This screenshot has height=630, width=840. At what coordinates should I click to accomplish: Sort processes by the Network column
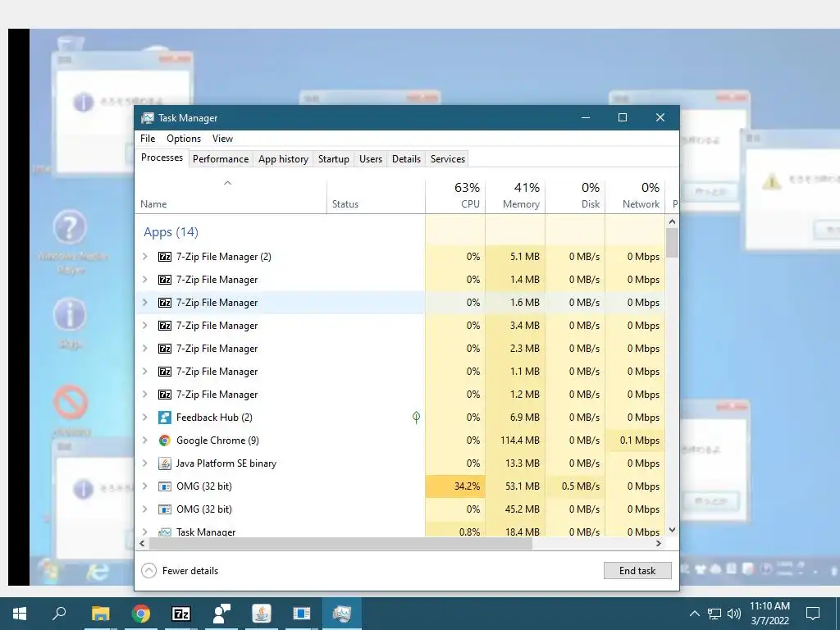[635, 195]
